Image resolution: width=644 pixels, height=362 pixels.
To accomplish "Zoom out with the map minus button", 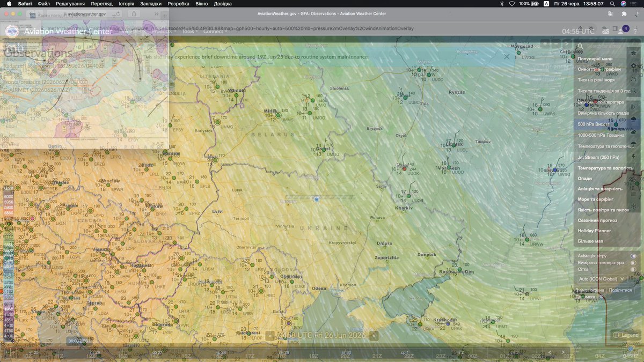I will tap(556, 44).
